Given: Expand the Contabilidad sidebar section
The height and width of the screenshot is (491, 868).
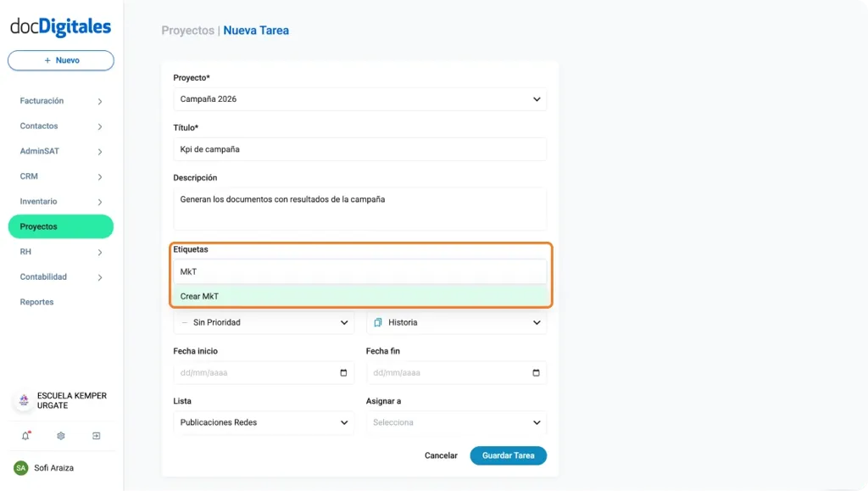Looking at the screenshot, I should [x=59, y=276].
